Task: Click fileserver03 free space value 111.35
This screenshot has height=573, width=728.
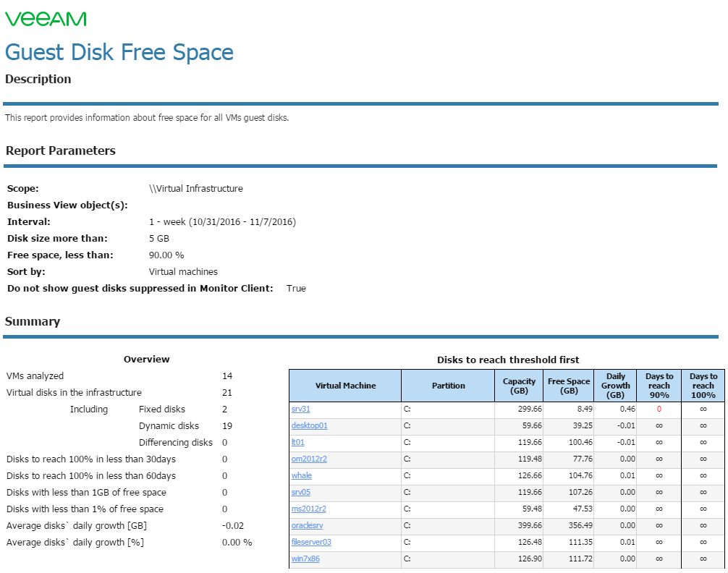Action: [580, 543]
